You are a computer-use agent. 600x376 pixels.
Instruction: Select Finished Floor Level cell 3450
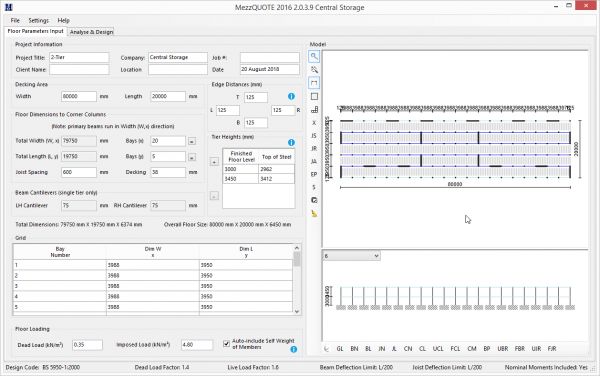coord(241,179)
